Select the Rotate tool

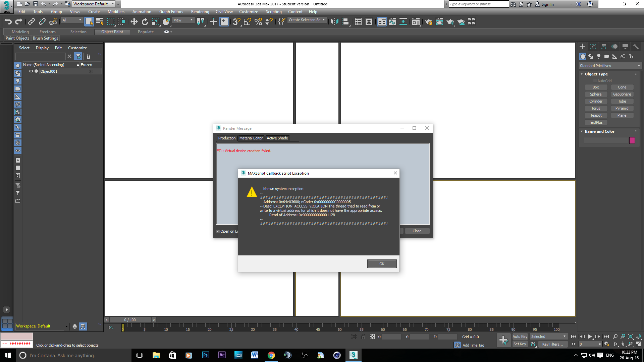point(145,22)
